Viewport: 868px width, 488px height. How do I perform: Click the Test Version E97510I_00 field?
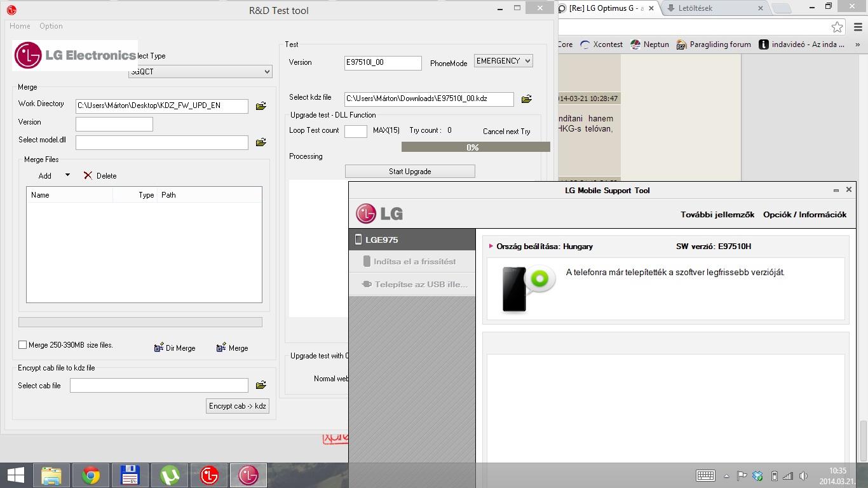[x=383, y=63]
